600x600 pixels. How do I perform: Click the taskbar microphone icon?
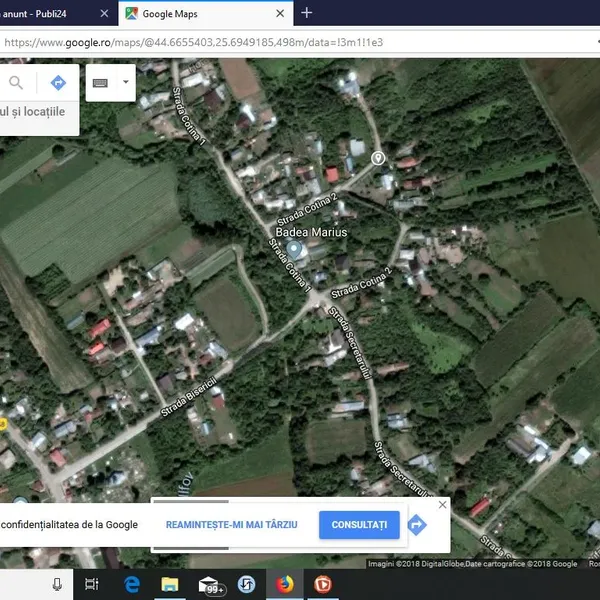tap(57, 584)
